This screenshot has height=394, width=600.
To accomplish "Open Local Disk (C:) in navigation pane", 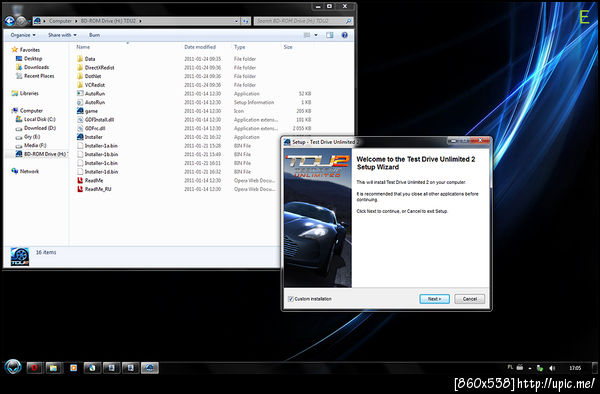I will click(x=39, y=119).
